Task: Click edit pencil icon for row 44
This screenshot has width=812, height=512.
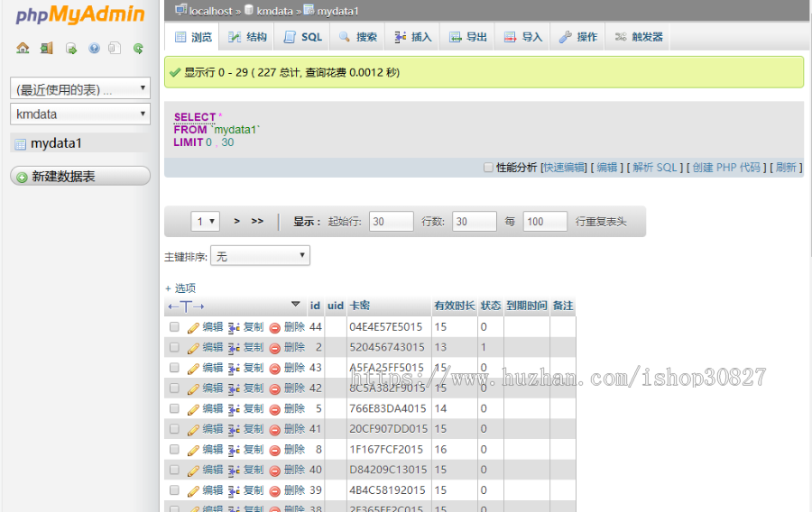Action: (193, 327)
